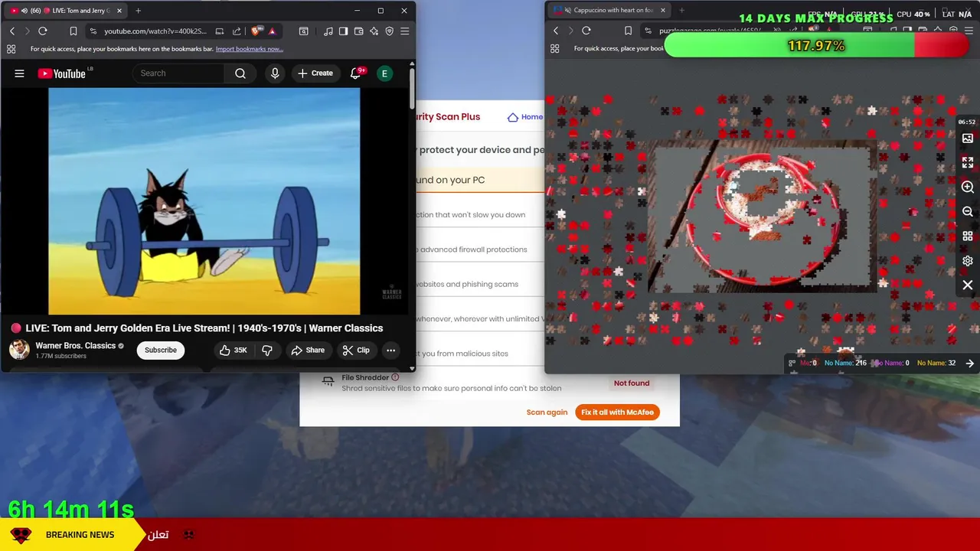The width and height of the screenshot is (980, 551).
Task: Open Brave VPN shield icon in YouTube window
Action: [390, 31]
